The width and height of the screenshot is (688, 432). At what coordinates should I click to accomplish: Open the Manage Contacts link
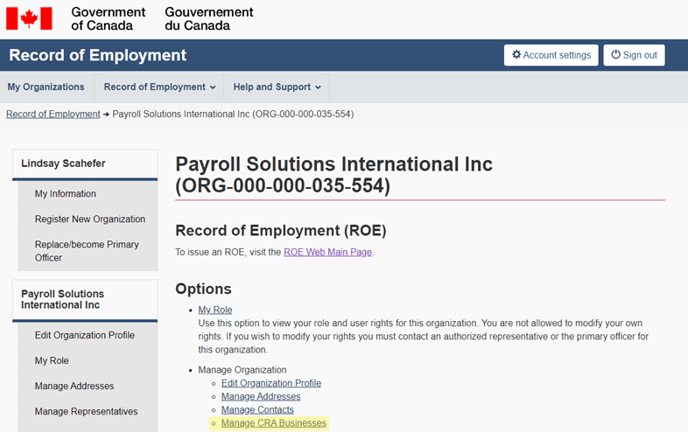click(x=257, y=410)
